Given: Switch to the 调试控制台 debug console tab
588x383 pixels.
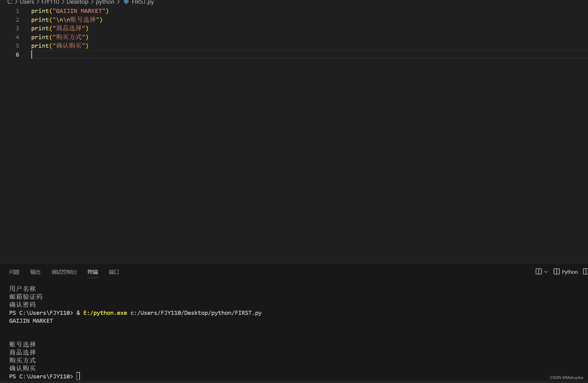Looking at the screenshot, I should point(64,272).
